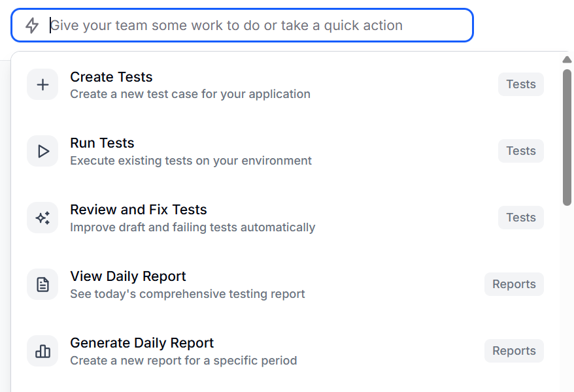This screenshot has height=392, width=574.
Task: Click the scrollbar up arrow
Action: click(x=567, y=59)
